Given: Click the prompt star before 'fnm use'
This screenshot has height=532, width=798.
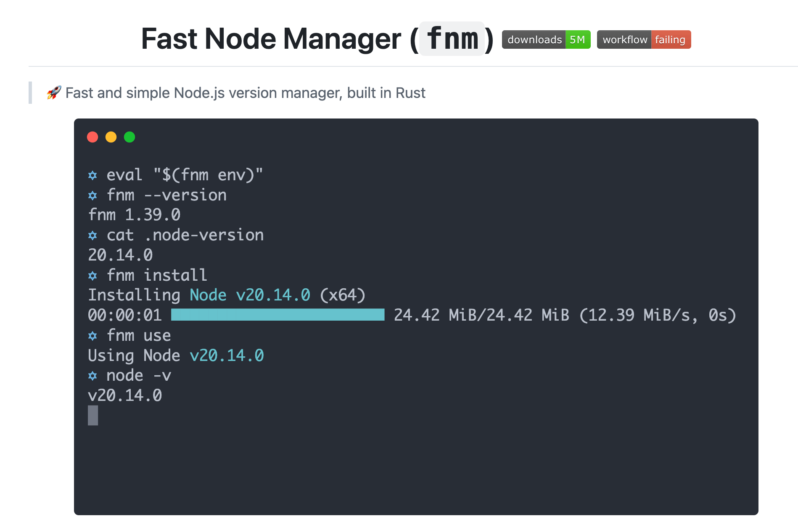Looking at the screenshot, I should (92, 336).
